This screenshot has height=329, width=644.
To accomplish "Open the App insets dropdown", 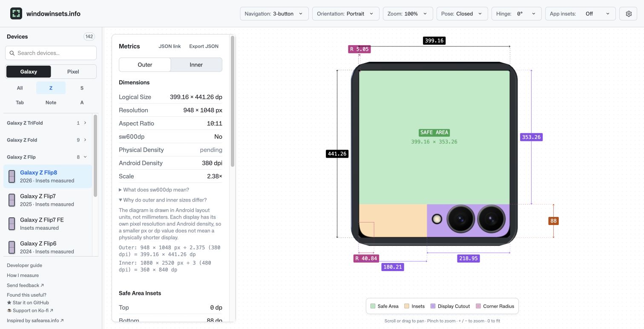I will 581,14.
